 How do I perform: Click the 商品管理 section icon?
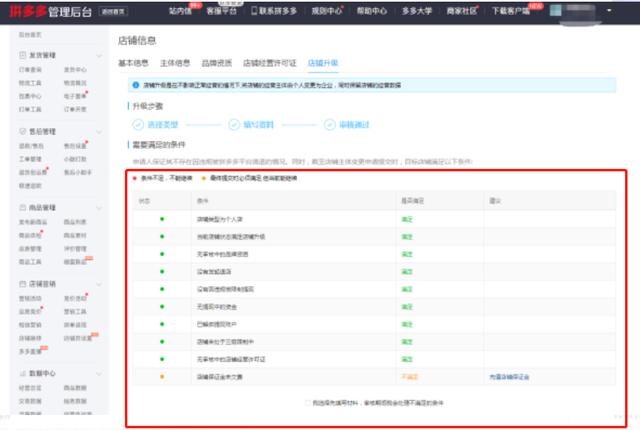tap(23, 208)
